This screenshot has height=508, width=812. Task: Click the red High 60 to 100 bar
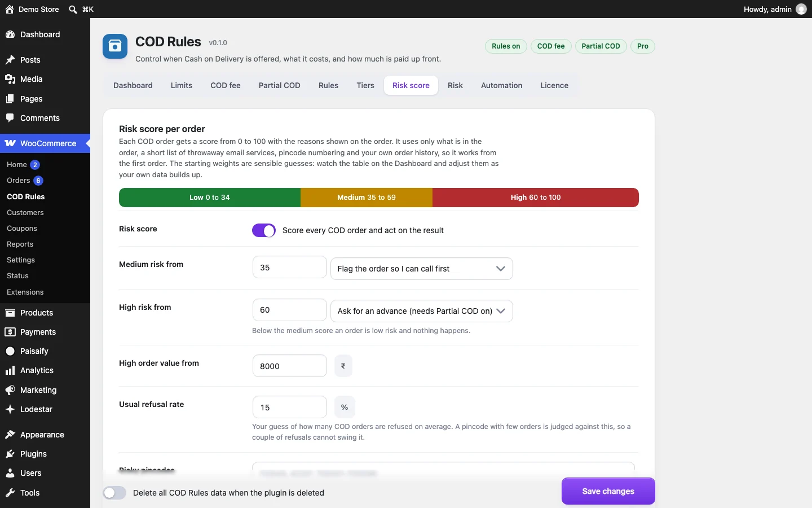pyautogui.click(x=536, y=198)
